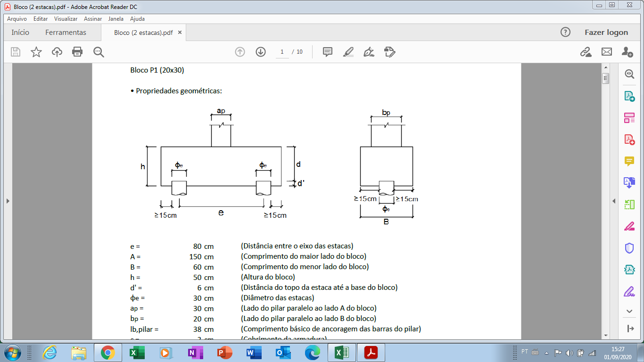Go to previous page arrow

[x=240, y=52]
